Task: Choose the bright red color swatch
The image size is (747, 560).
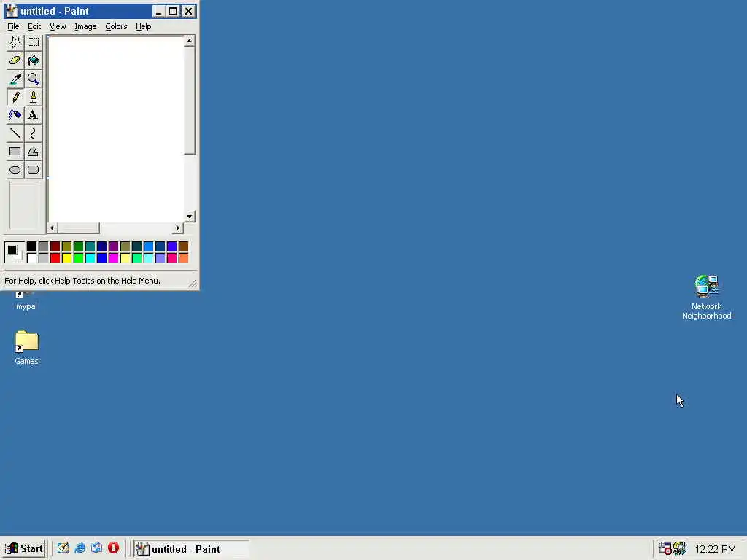Action: 55,257
